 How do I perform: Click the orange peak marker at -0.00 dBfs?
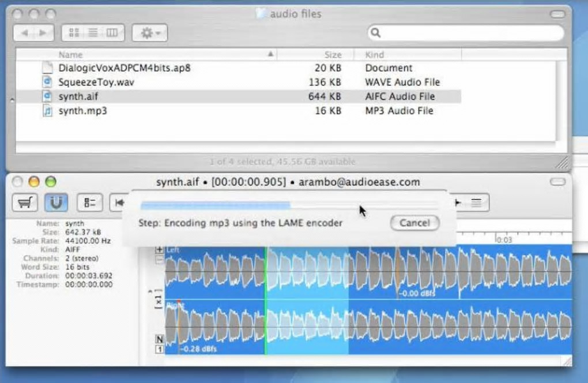[398, 272]
